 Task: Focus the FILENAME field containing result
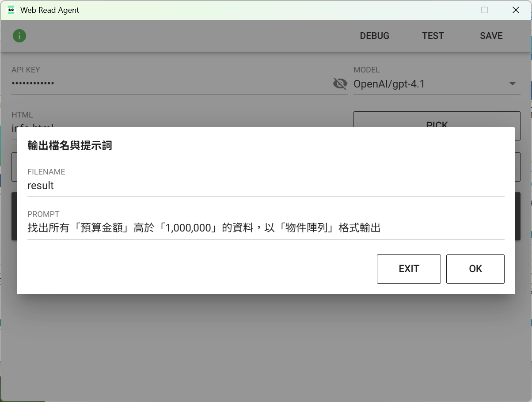point(265,186)
